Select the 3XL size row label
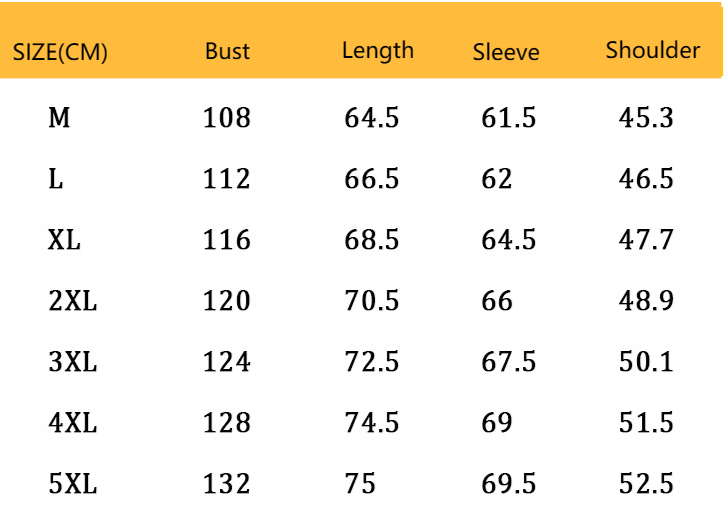This screenshot has width=727, height=513. 72,363
